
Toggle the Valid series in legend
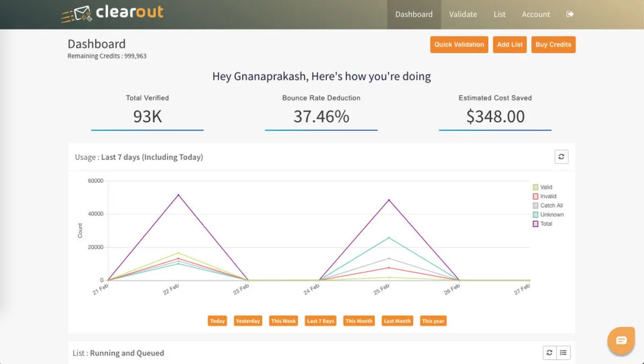[536, 187]
